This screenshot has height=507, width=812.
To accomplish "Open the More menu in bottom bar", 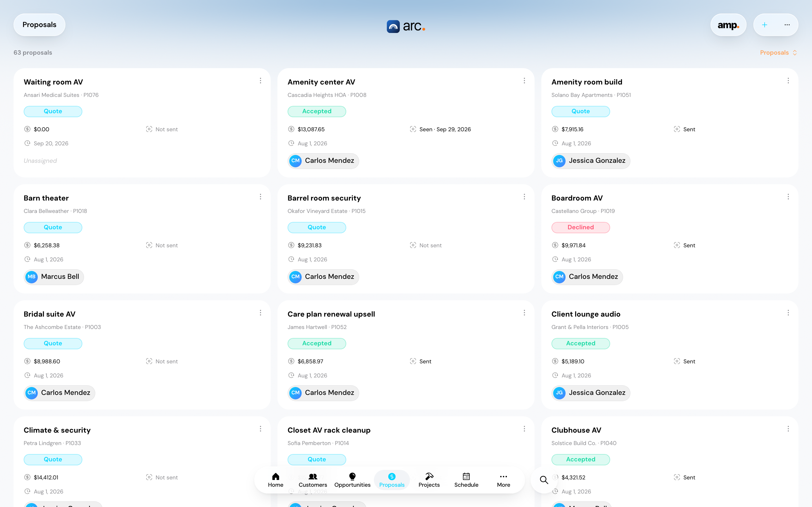I will pyautogui.click(x=503, y=480).
